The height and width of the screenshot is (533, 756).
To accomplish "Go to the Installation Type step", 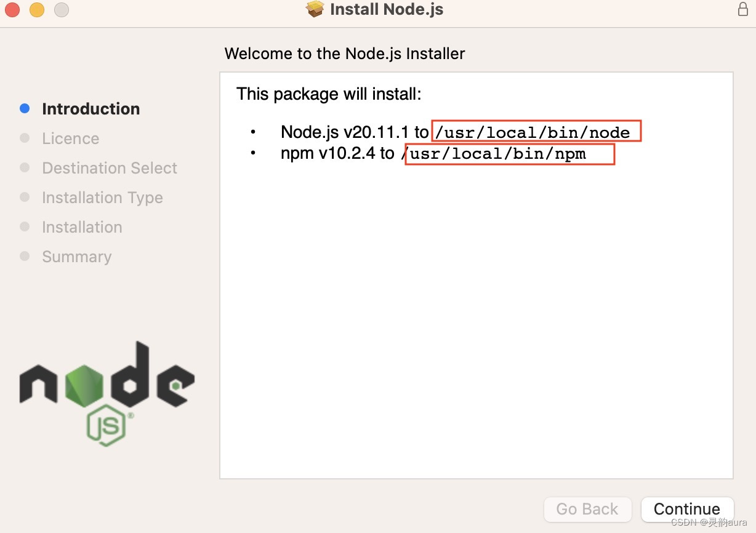I will (x=103, y=198).
